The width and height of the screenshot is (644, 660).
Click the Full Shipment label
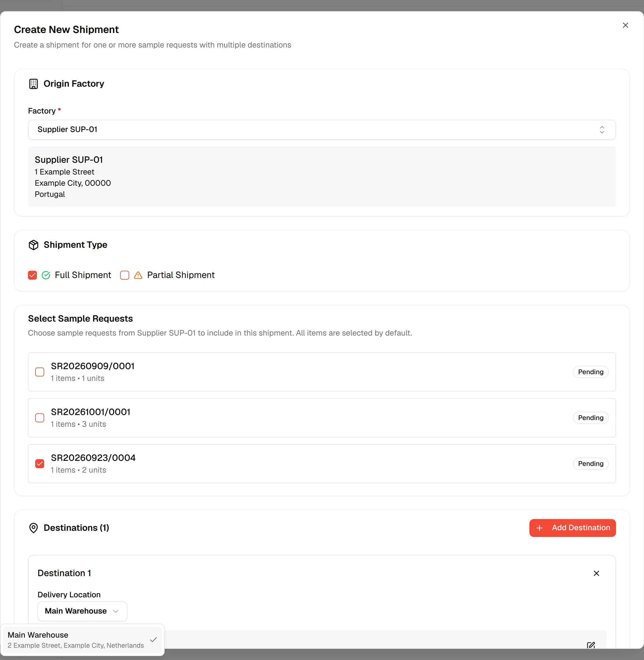[x=83, y=275]
